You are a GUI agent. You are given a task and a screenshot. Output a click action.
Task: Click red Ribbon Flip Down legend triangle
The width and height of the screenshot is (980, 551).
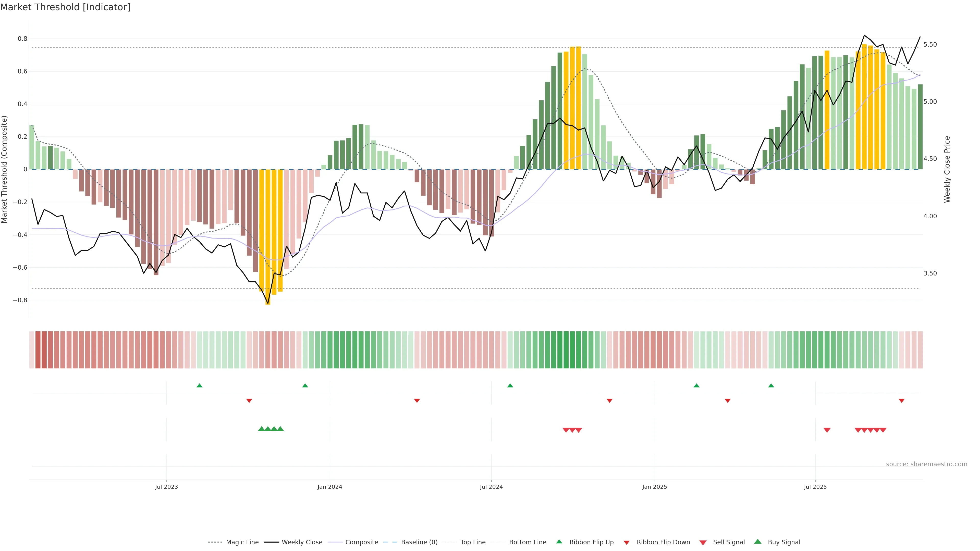click(626, 543)
